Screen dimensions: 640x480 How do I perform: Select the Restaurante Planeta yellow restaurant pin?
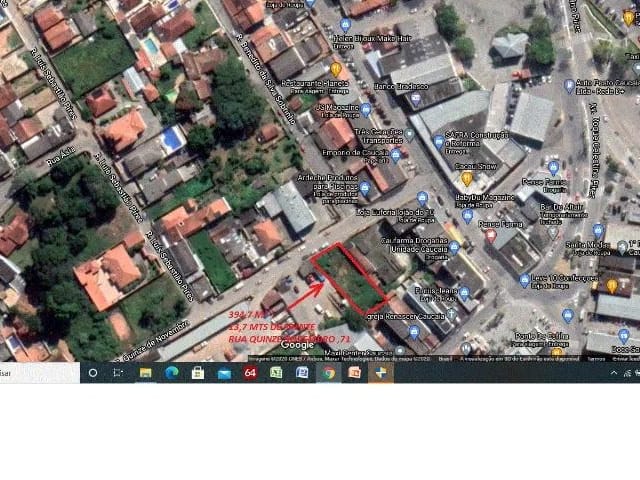336,70
